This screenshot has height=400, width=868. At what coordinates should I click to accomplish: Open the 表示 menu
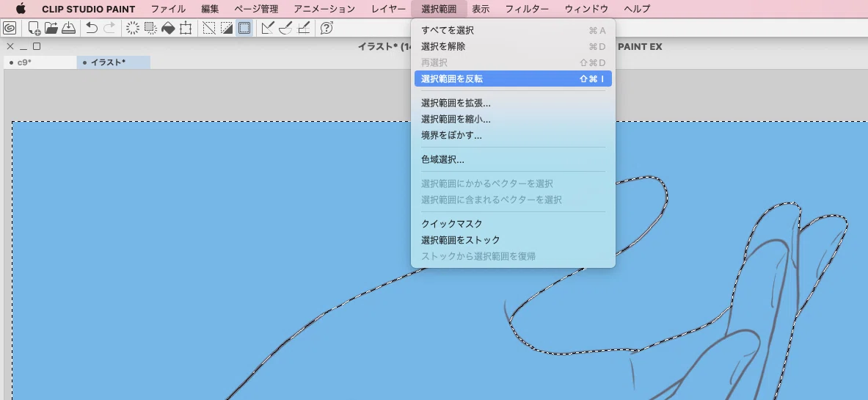tap(481, 9)
